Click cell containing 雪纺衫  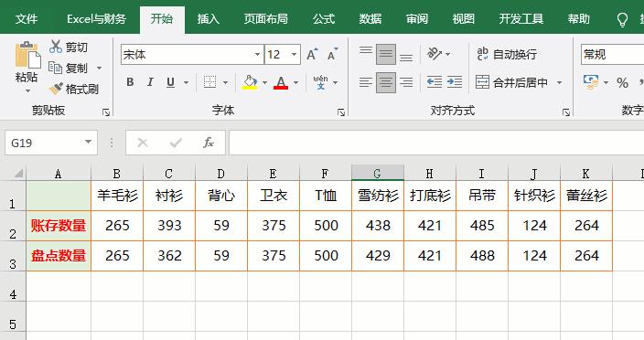pyautogui.click(x=378, y=196)
